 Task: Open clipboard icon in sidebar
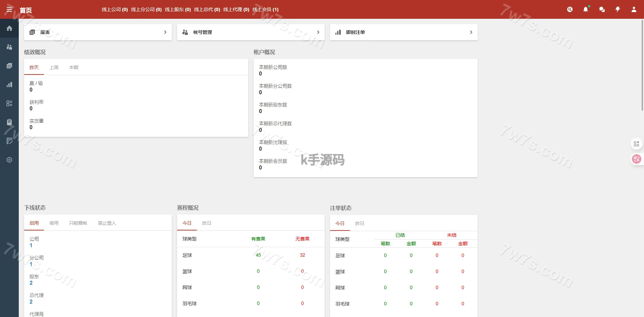pos(9,122)
